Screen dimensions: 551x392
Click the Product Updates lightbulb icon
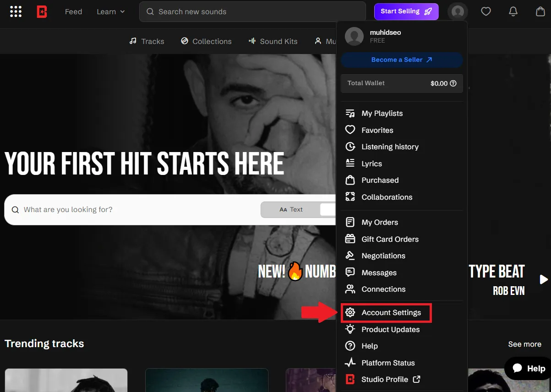(350, 329)
